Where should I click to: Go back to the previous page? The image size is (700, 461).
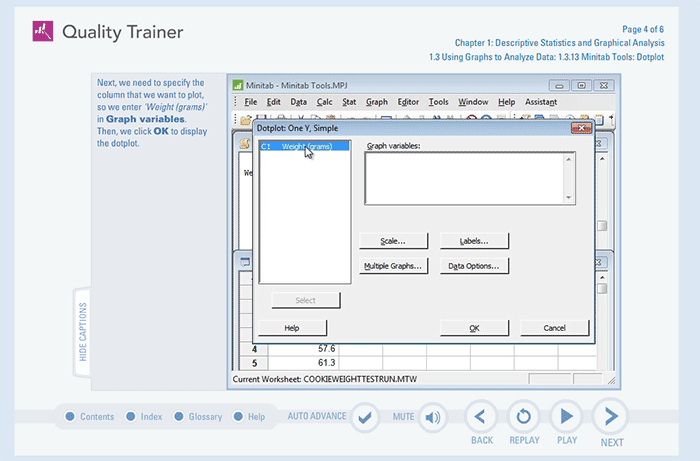click(x=482, y=417)
